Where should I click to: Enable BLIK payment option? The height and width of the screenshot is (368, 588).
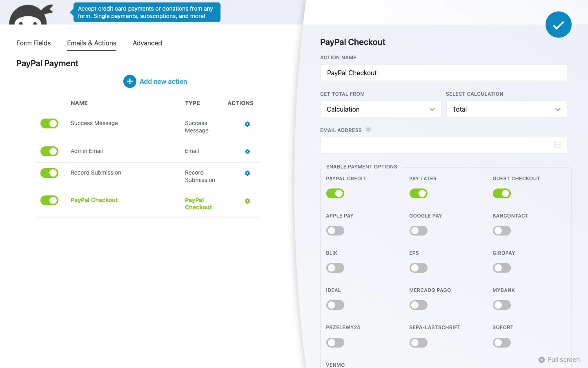click(x=335, y=268)
